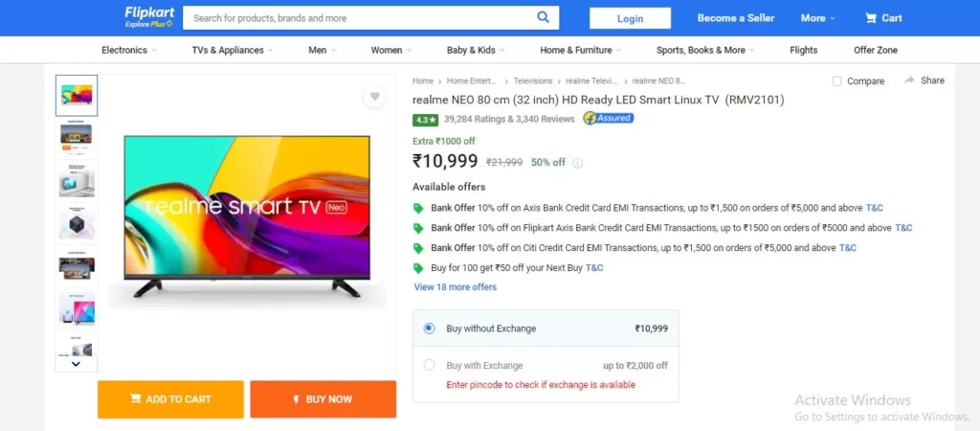
Task: Show more thumbnails with down chevron
Action: click(x=76, y=363)
